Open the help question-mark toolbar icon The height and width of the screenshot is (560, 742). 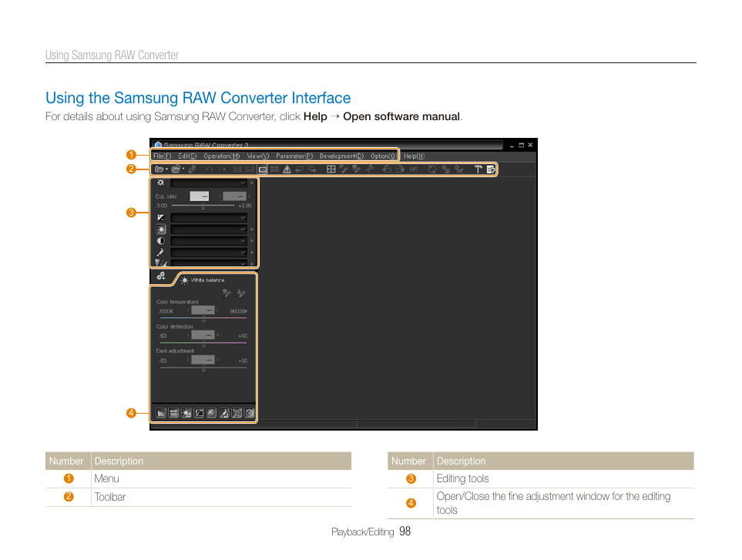[x=491, y=169]
